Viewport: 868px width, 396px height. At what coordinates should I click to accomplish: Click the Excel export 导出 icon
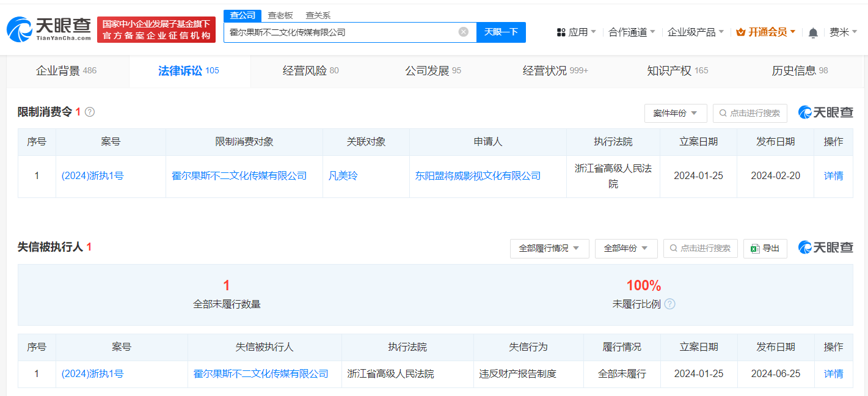click(x=756, y=248)
